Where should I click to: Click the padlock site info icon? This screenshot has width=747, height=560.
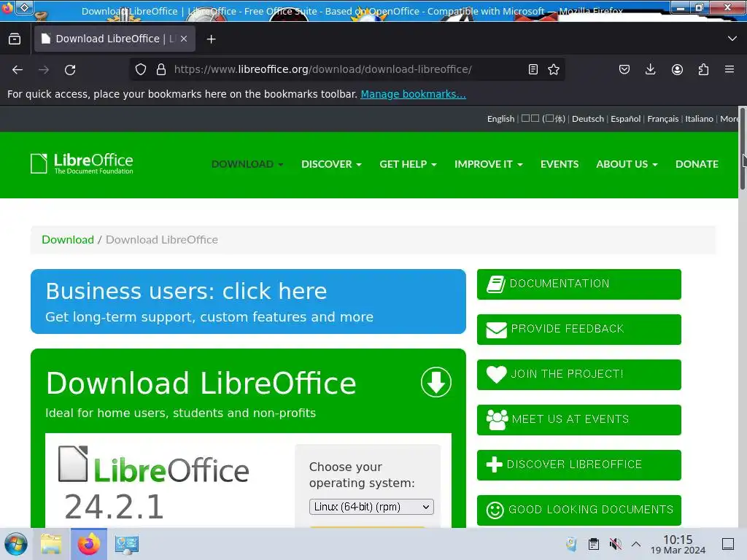(x=161, y=69)
